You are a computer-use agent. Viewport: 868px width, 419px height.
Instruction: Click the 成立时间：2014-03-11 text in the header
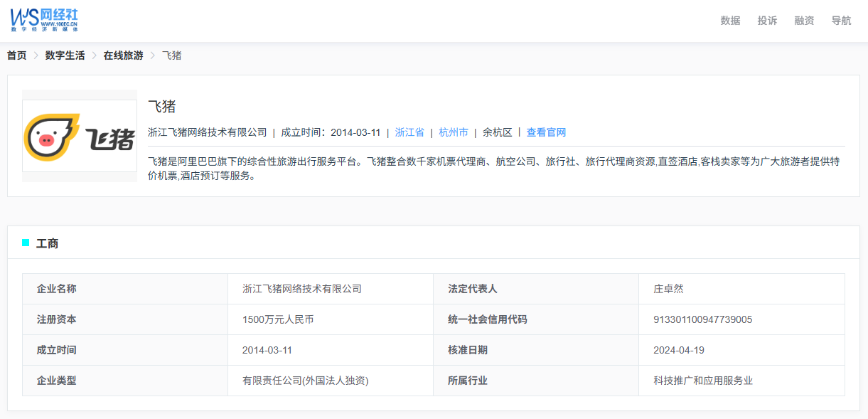point(331,132)
